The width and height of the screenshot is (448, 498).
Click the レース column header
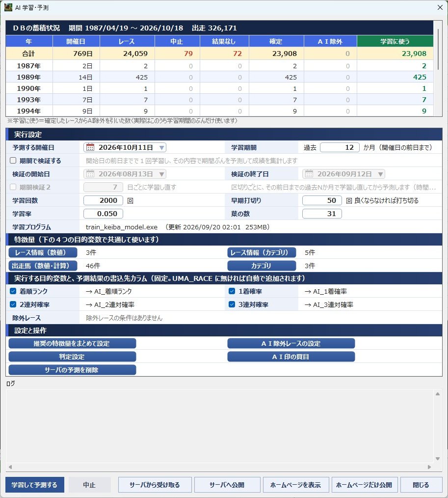pos(127,41)
